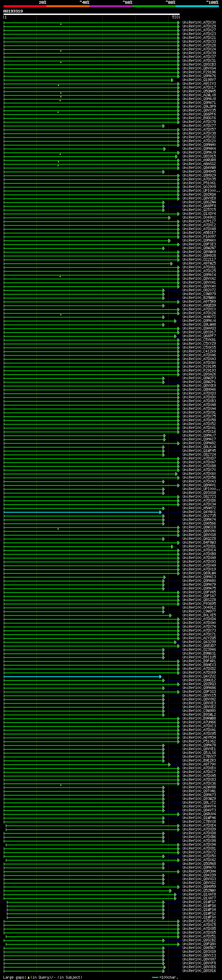Select label UniRef100_Q9MAH0
Image resolution: width=222 pixels, height=980 pixels.
tap(199, 145)
